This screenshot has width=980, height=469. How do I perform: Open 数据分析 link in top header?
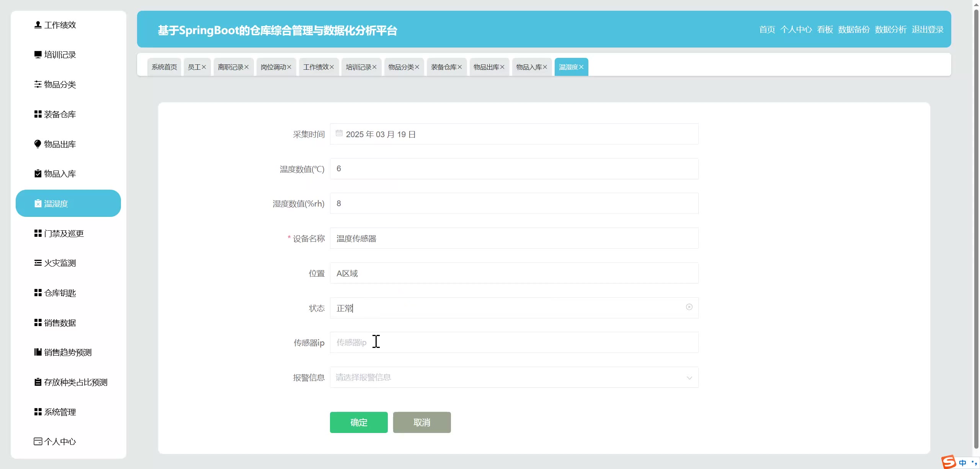coord(890,30)
